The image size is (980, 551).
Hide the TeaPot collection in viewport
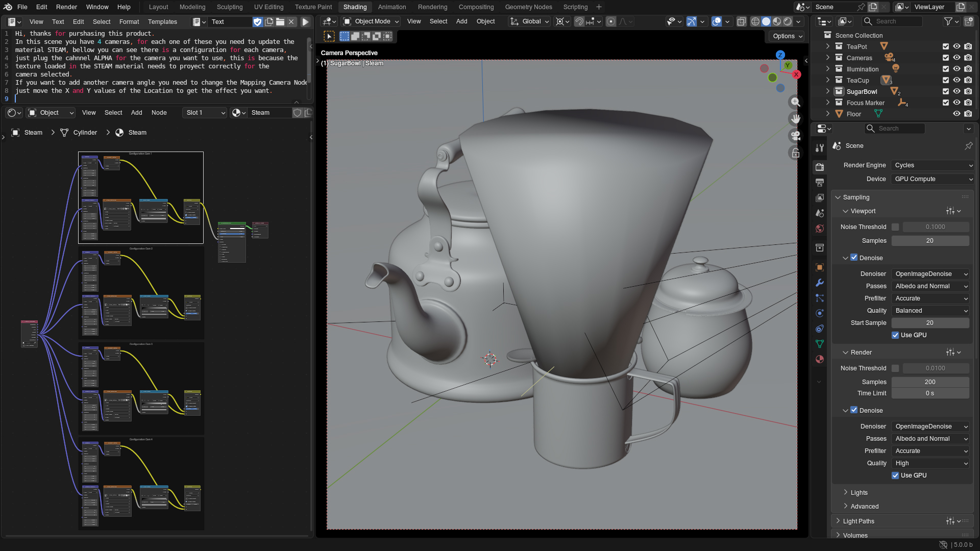(x=957, y=46)
